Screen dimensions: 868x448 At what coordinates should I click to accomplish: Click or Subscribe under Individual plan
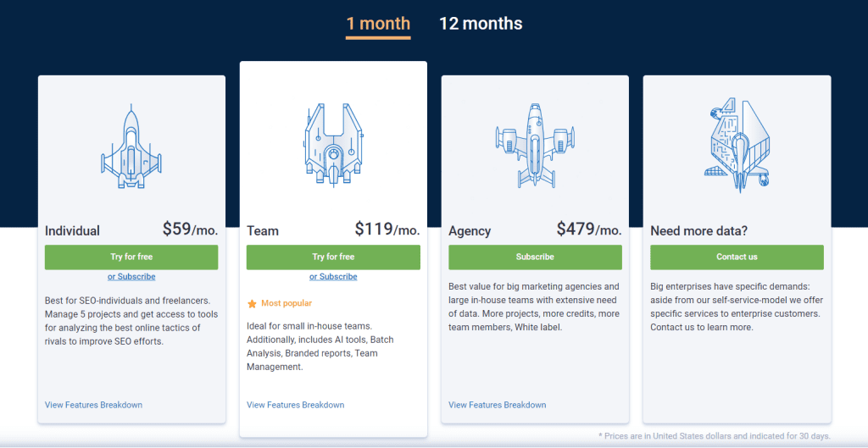(x=131, y=277)
